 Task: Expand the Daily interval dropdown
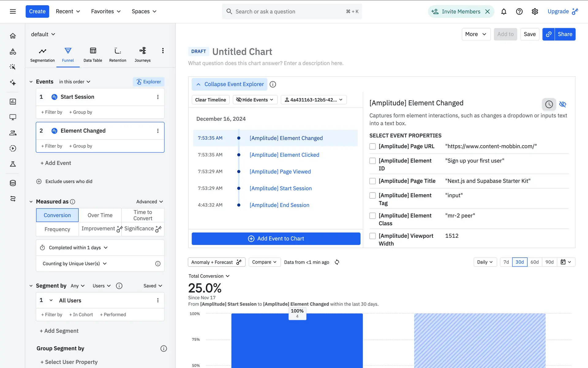pyautogui.click(x=485, y=262)
